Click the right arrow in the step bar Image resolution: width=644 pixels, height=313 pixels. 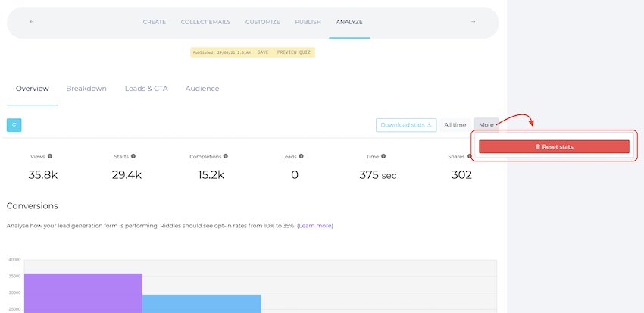[x=473, y=22]
